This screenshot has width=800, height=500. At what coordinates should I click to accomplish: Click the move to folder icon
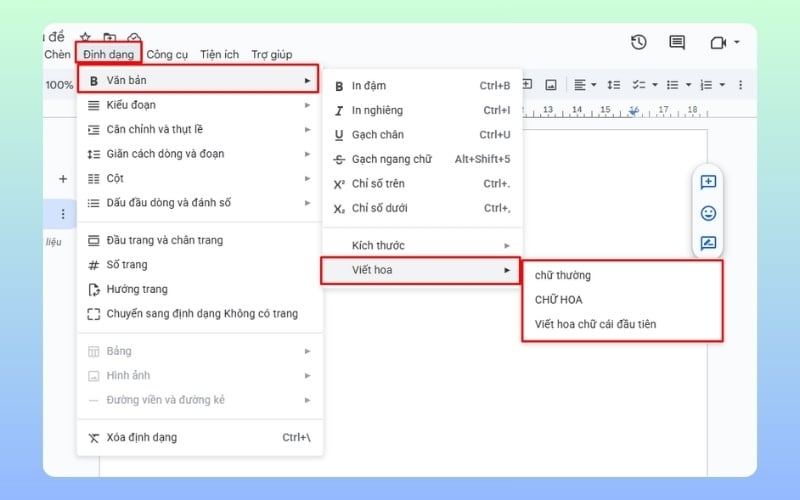coord(109,37)
